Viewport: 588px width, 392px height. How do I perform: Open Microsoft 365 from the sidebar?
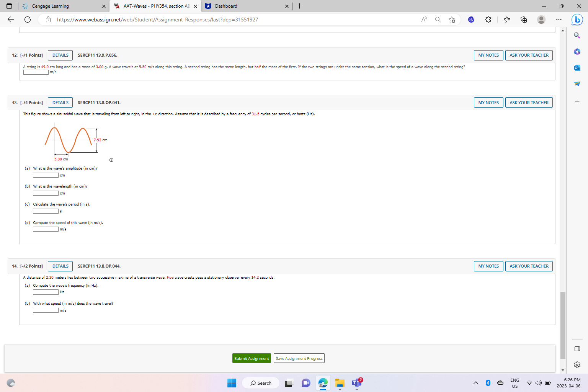tap(577, 52)
